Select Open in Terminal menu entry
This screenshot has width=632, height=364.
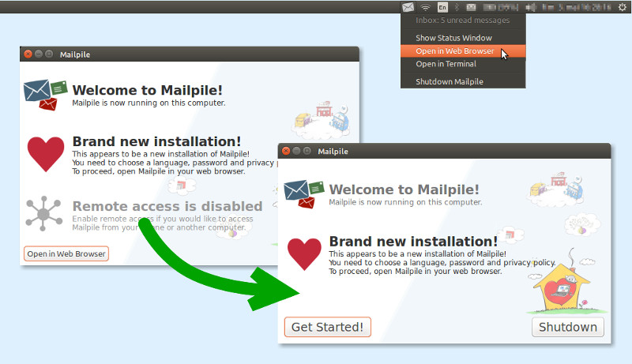(x=463, y=64)
